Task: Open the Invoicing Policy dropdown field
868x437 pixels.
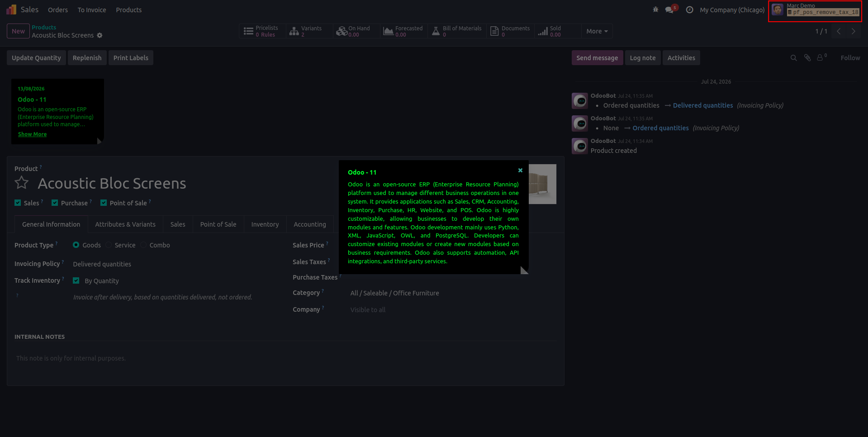Action: point(176,264)
